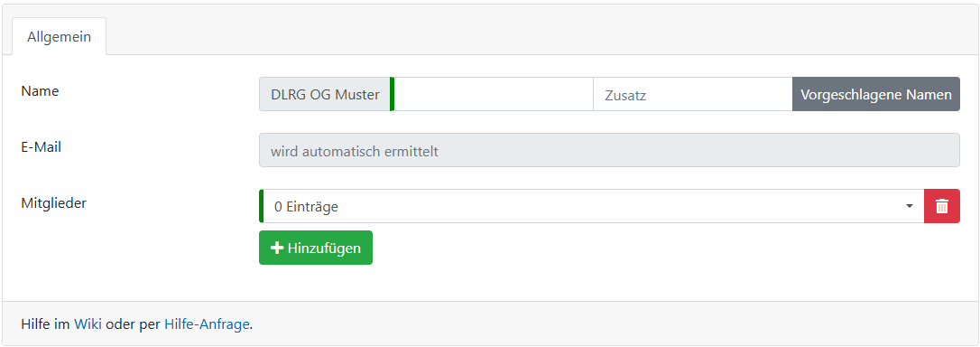
Task: Open the Wiki help link
Action: click(88, 324)
